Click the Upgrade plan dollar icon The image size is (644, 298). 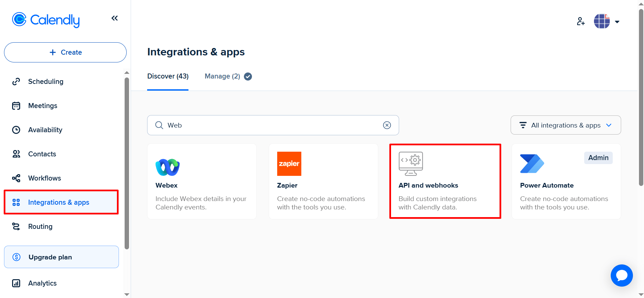click(16, 257)
